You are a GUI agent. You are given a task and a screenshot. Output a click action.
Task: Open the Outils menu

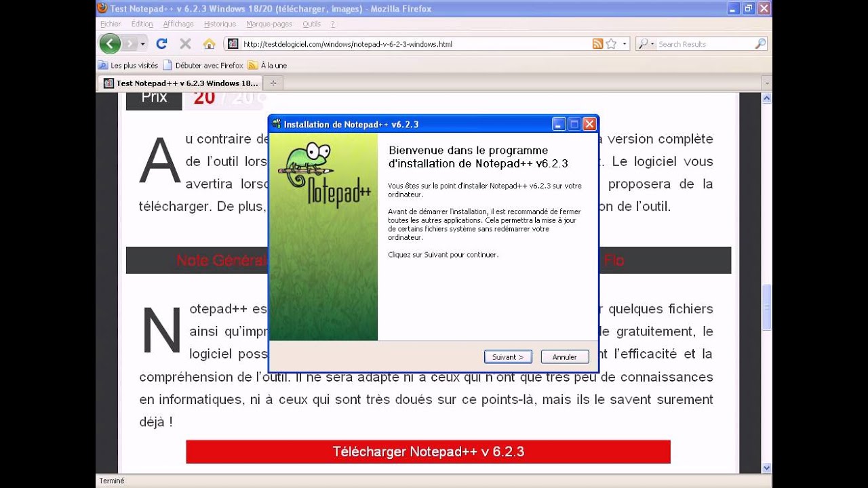[x=312, y=24]
